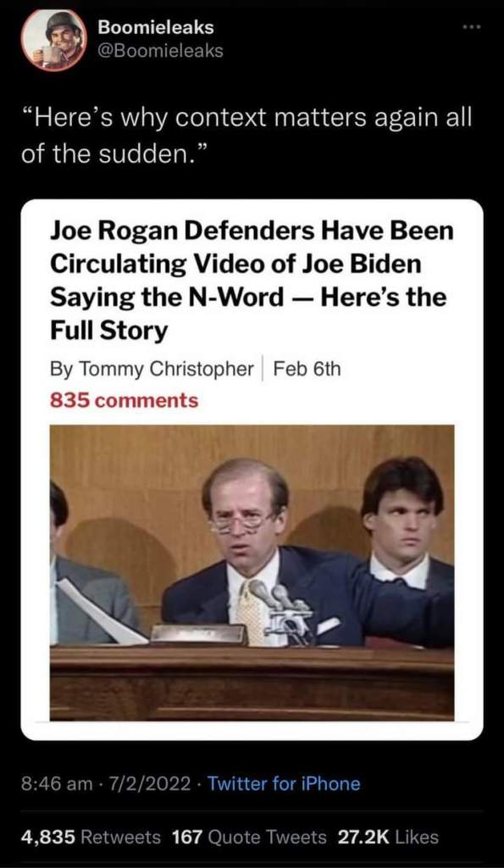Viewport: 504px width, 868px height.
Task: Open the article hearing photo thumbnail
Action: tap(252, 572)
